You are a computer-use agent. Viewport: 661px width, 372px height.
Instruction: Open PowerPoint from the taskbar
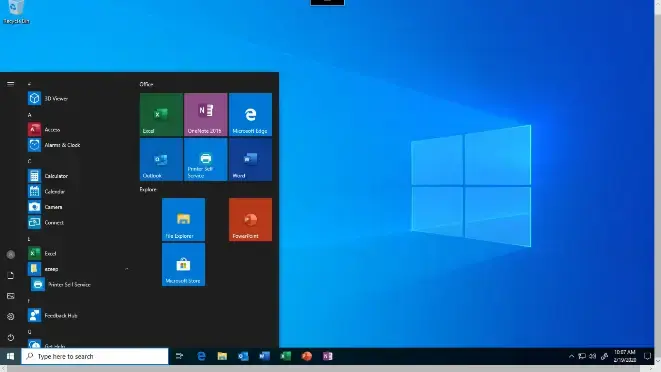click(x=306, y=356)
